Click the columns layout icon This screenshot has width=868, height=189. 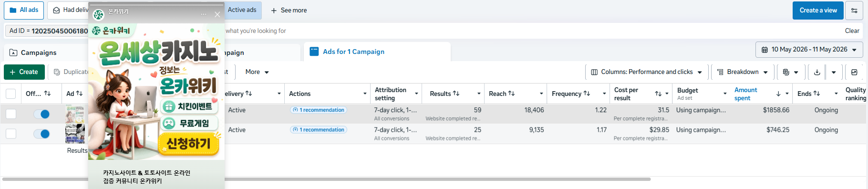pyautogui.click(x=594, y=72)
